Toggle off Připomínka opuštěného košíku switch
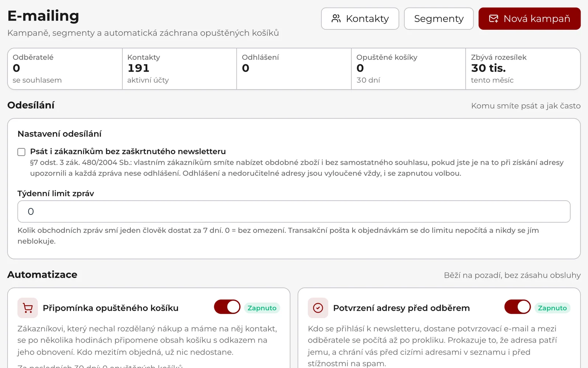The height and width of the screenshot is (368, 588). coord(227,307)
